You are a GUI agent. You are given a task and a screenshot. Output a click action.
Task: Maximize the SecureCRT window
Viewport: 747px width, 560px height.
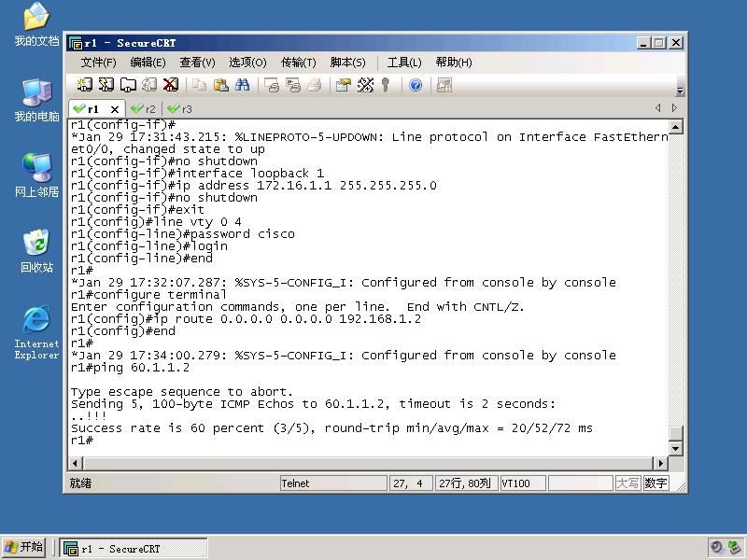[659, 43]
